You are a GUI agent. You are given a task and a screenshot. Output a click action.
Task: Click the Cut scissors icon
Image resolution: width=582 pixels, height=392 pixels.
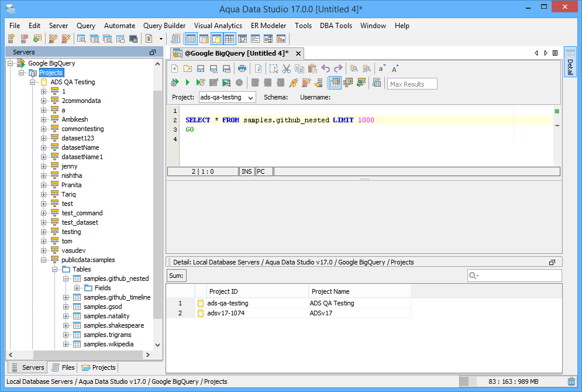(x=287, y=68)
